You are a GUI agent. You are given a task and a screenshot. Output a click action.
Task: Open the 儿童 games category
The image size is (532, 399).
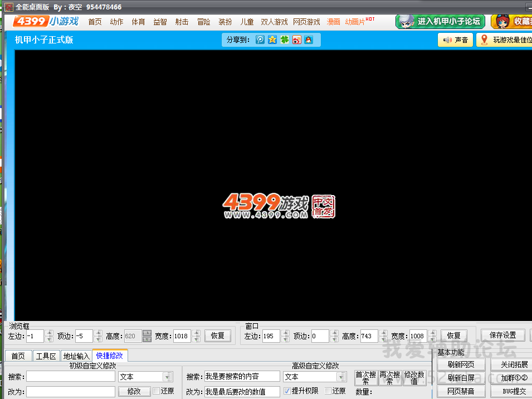tap(247, 22)
